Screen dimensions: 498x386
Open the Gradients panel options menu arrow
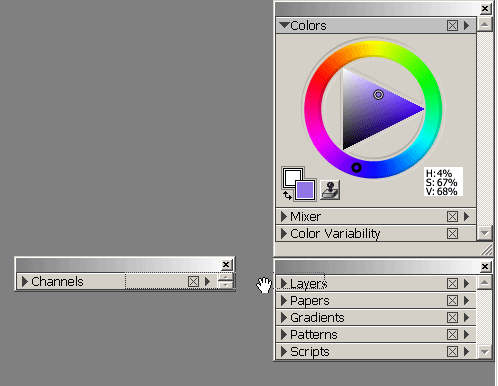click(466, 318)
